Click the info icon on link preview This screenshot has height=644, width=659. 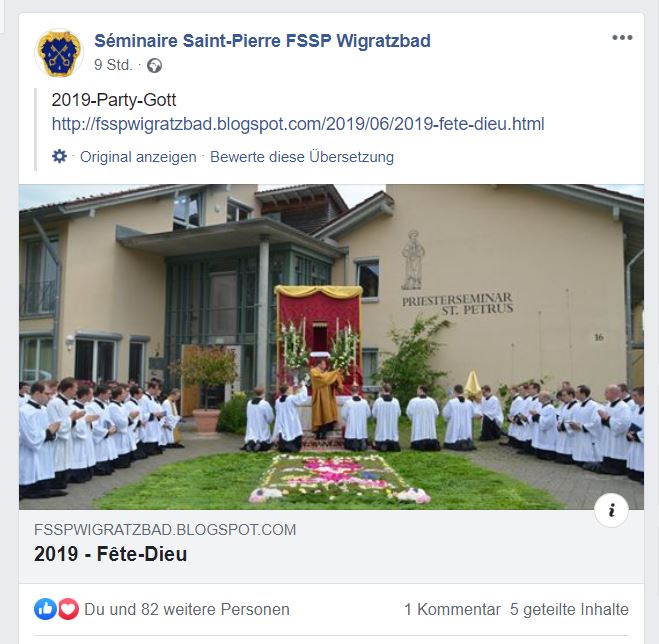[612, 510]
